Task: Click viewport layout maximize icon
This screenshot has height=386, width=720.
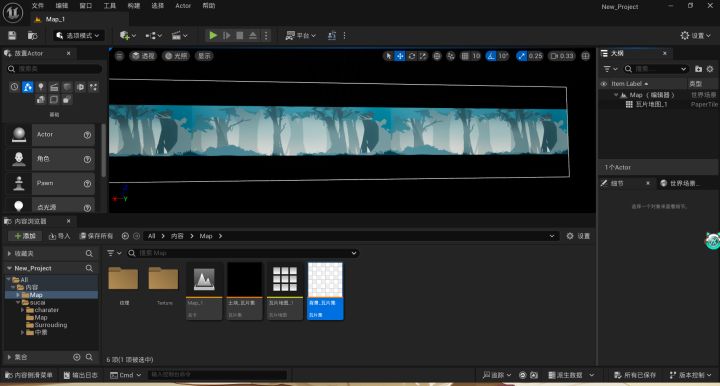Action: [x=585, y=56]
